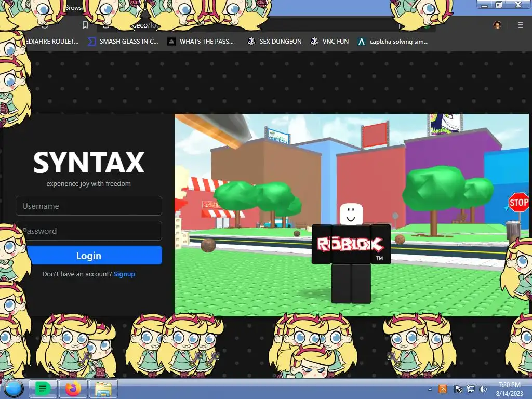
Task: Open the Action Center flag icon
Action: click(457, 389)
